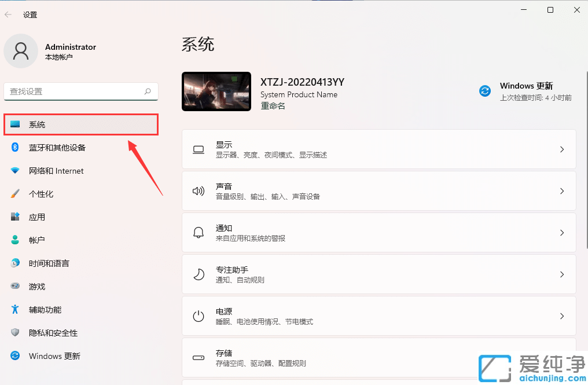Viewport: 588px width, 385px height.
Task: Open 网络和 Internet category
Action: coord(81,171)
